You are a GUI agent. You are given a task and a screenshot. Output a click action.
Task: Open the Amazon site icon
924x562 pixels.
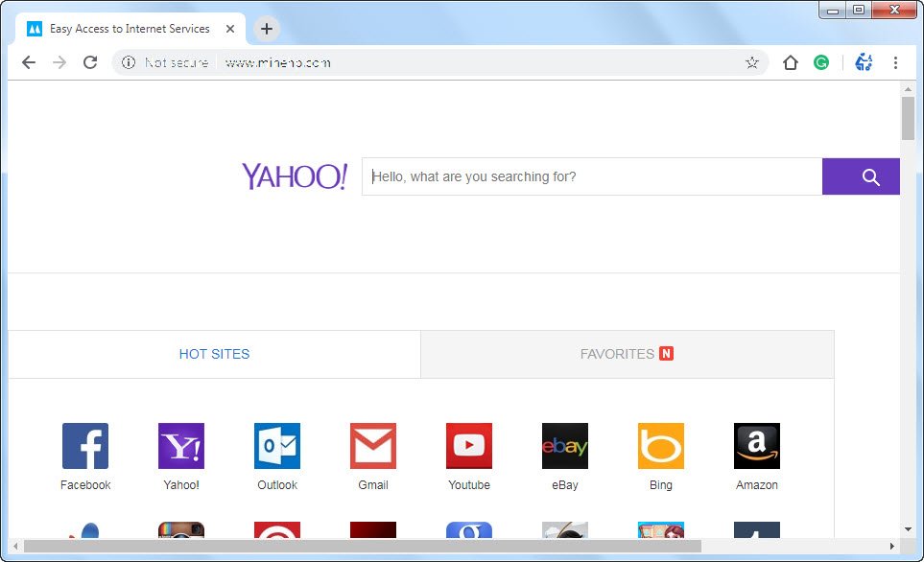[757, 446]
